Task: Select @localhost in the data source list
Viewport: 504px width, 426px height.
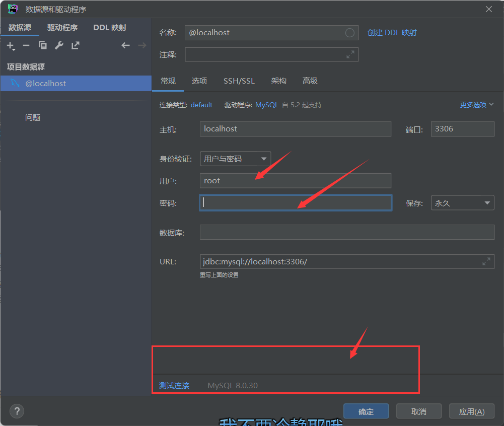Action: click(x=46, y=84)
